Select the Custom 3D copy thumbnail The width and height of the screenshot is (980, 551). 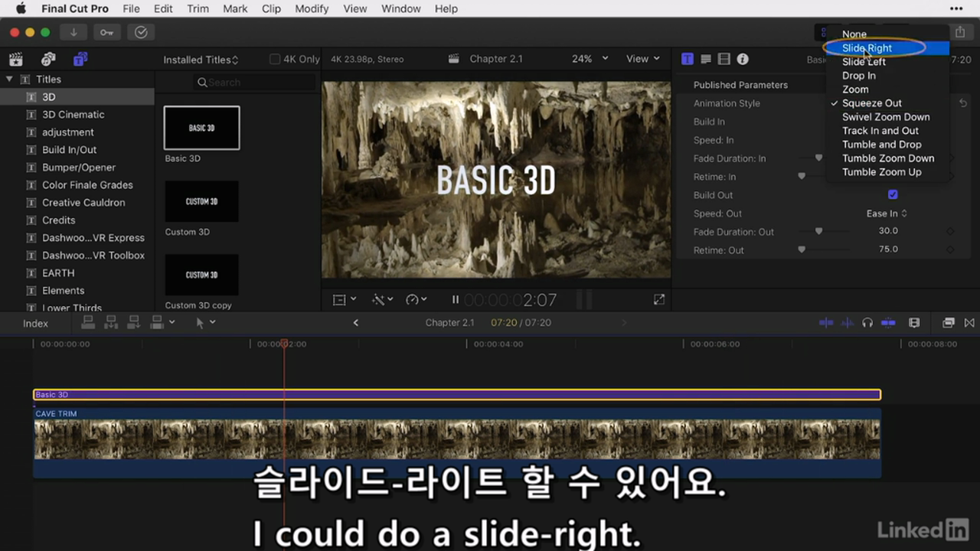(x=201, y=275)
